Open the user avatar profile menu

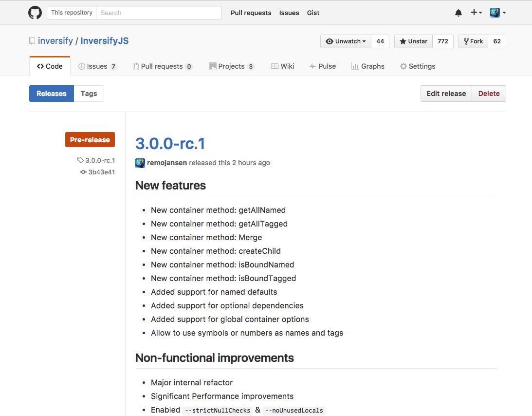tap(498, 13)
